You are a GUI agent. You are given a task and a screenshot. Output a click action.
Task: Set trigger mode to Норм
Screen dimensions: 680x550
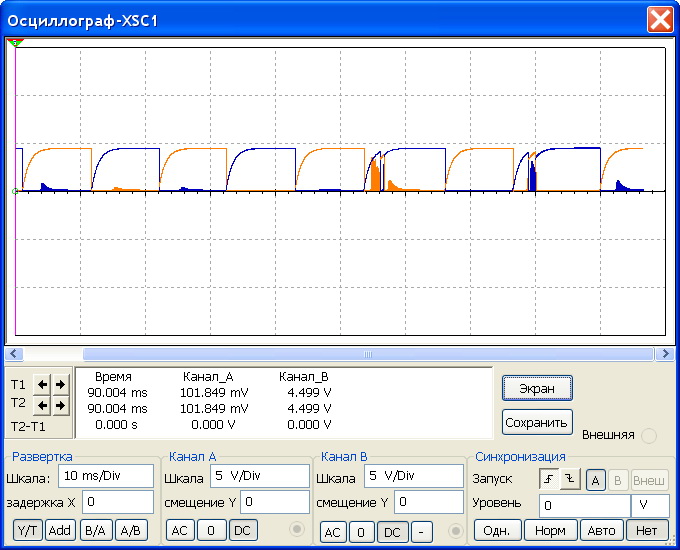coord(551,530)
